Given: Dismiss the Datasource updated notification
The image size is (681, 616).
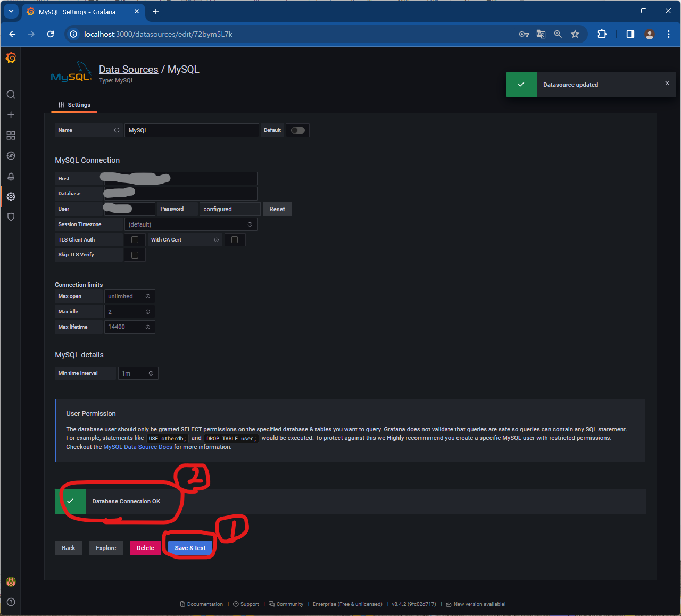Looking at the screenshot, I should (667, 83).
